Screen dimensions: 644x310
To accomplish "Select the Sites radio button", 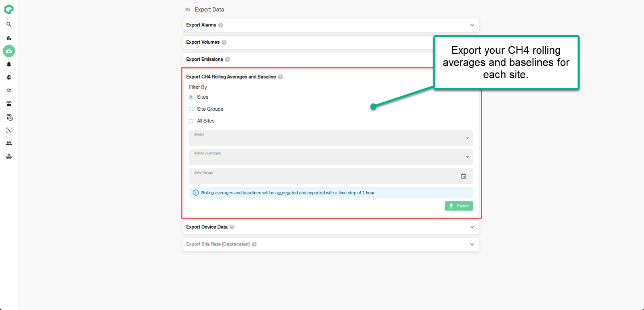I will click(x=191, y=97).
